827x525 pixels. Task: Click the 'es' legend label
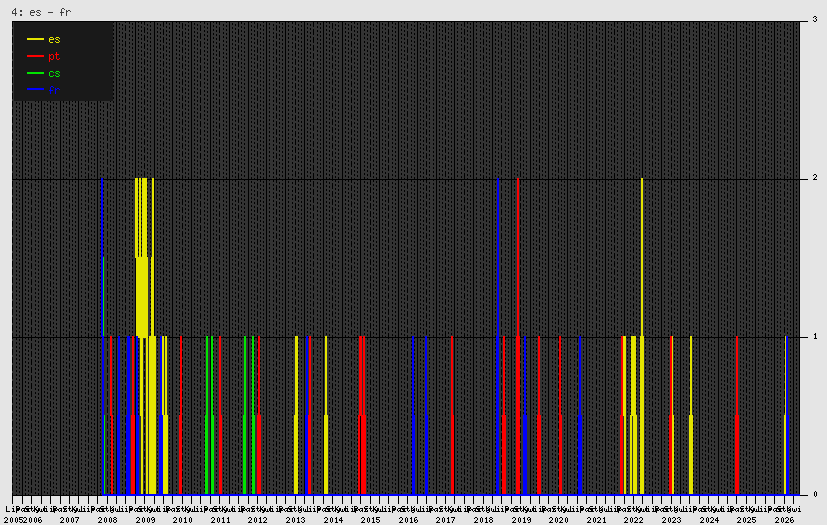[54, 40]
